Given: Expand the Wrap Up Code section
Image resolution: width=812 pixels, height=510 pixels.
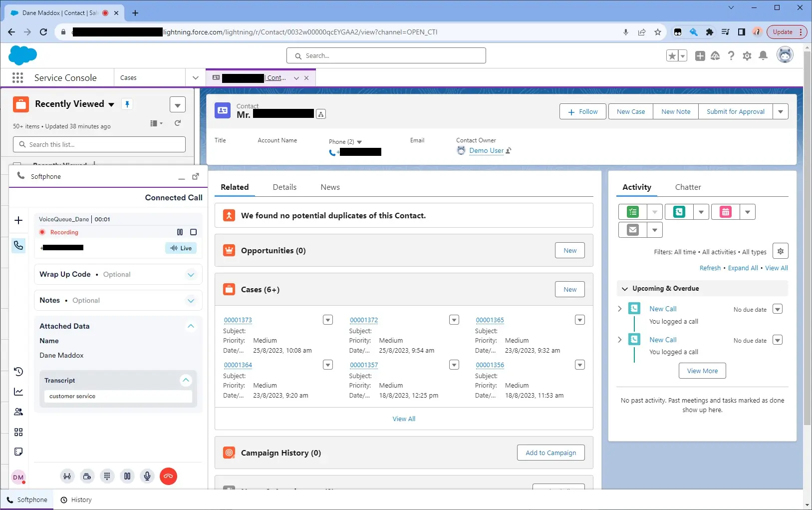Looking at the screenshot, I should (191, 275).
